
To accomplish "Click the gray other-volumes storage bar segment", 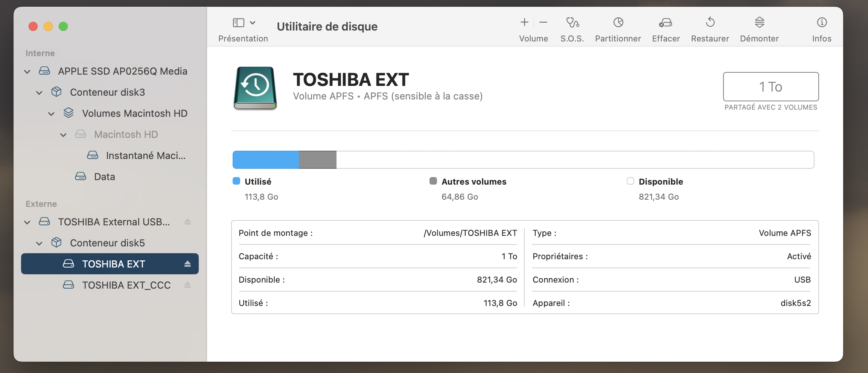I will pos(318,160).
